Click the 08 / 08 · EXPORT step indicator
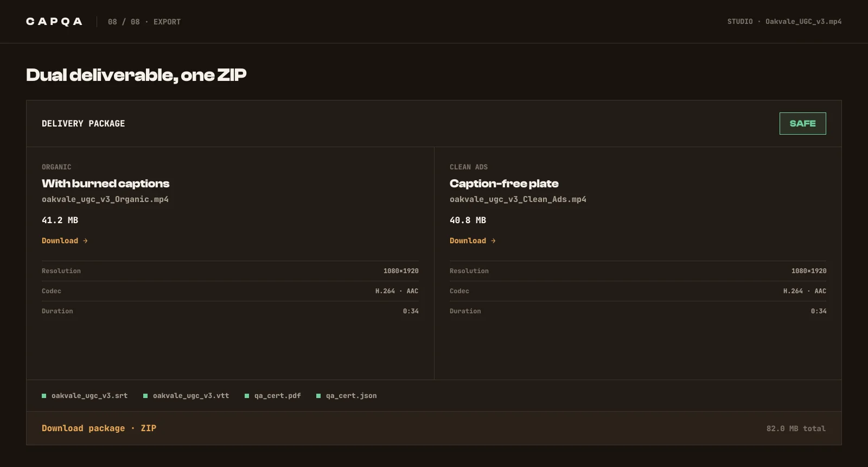The width and height of the screenshot is (868, 467). point(144,22)
